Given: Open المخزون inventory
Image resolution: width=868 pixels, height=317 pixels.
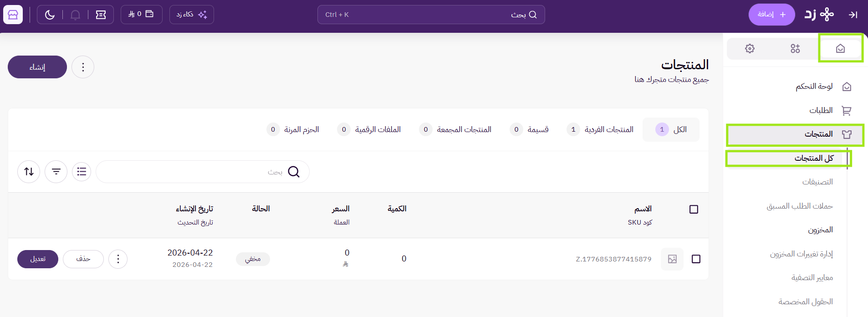Looking at the screenshot, I should pyautogui.click(x=820, y=230).
